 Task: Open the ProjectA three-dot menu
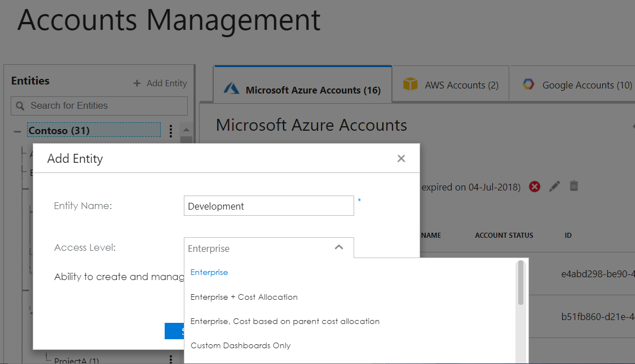[171, 359]
